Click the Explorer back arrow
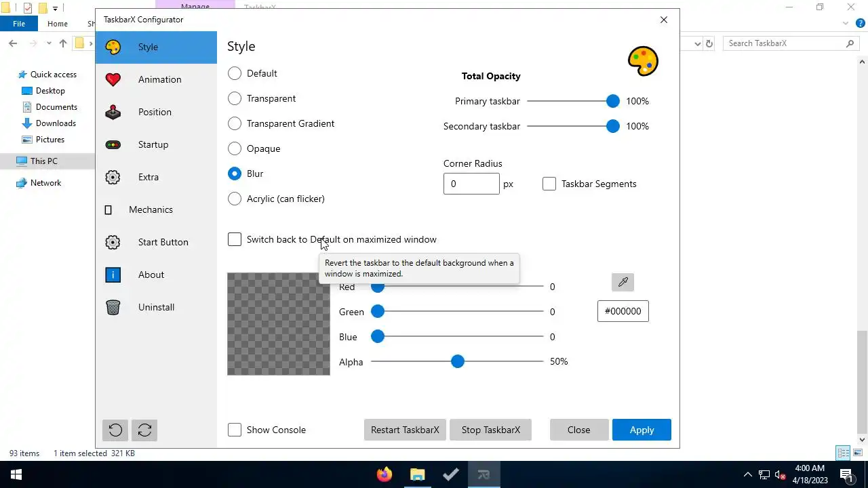Screen dimensions: 868x488 point(13,43)
